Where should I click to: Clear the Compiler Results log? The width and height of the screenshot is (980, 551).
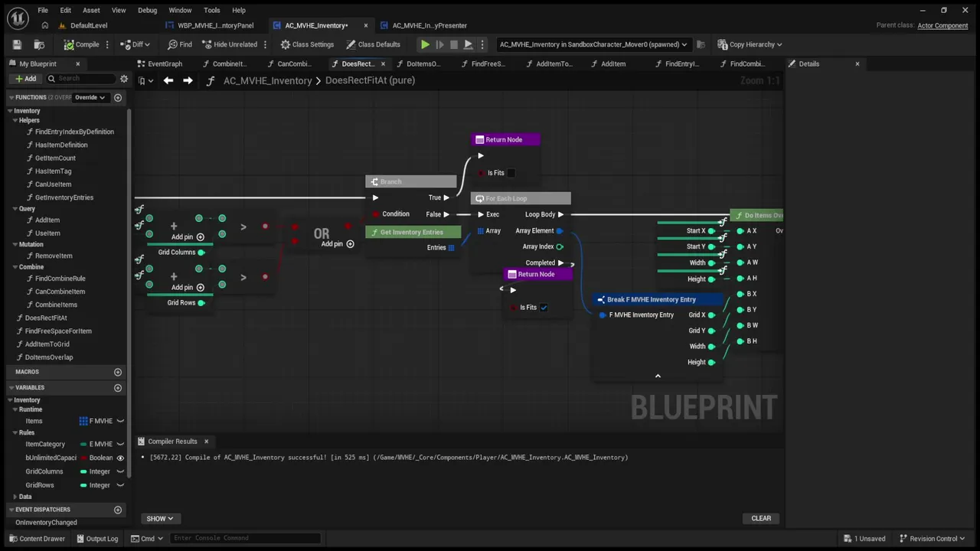coord(761,518)
